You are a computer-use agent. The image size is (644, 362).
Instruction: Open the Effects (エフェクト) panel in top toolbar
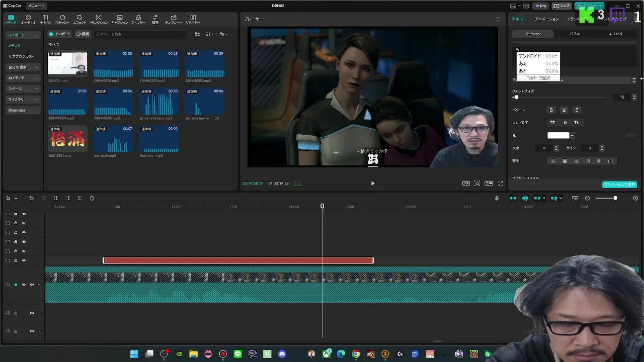click(x=79, y=19)
